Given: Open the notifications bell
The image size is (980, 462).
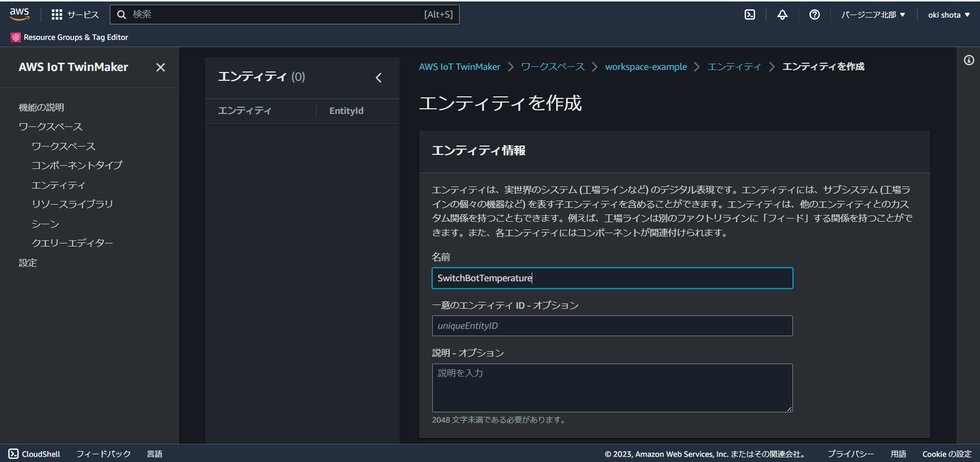Looking at the screenshot, I should coord(783,15).
